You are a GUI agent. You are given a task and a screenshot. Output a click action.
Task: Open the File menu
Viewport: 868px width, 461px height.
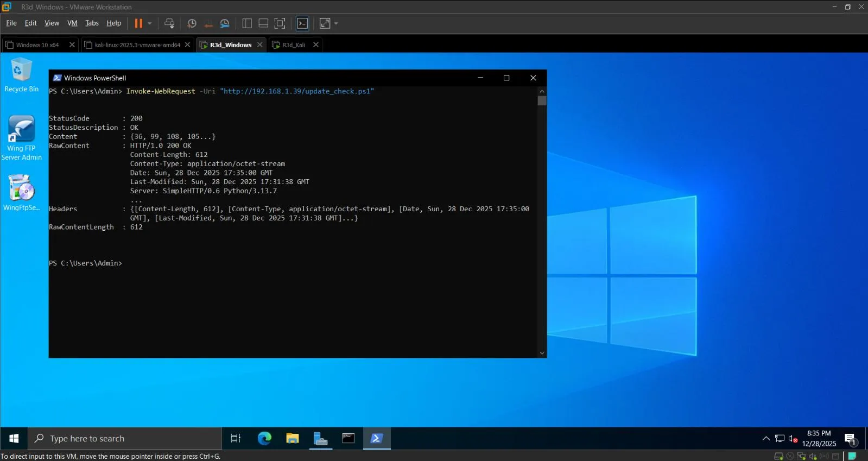coord(11,23)
